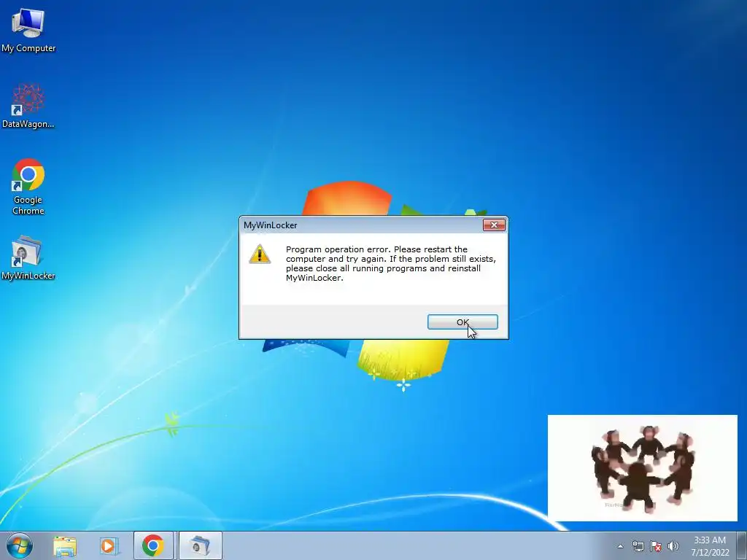747x560 pixels.
Task: Open the clock showing 3:33 AM
Action: (x=710, y=546)
